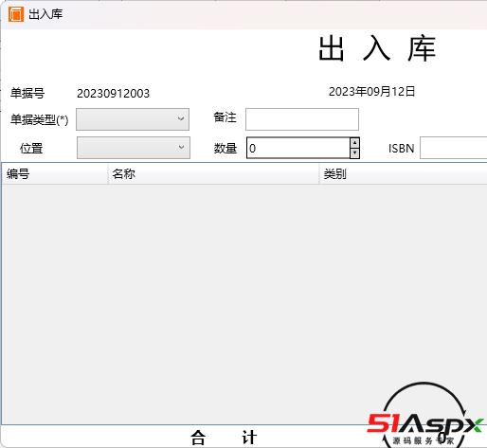
Task: Open the 单据类型(*) dropdown
Action: (133, 119)
